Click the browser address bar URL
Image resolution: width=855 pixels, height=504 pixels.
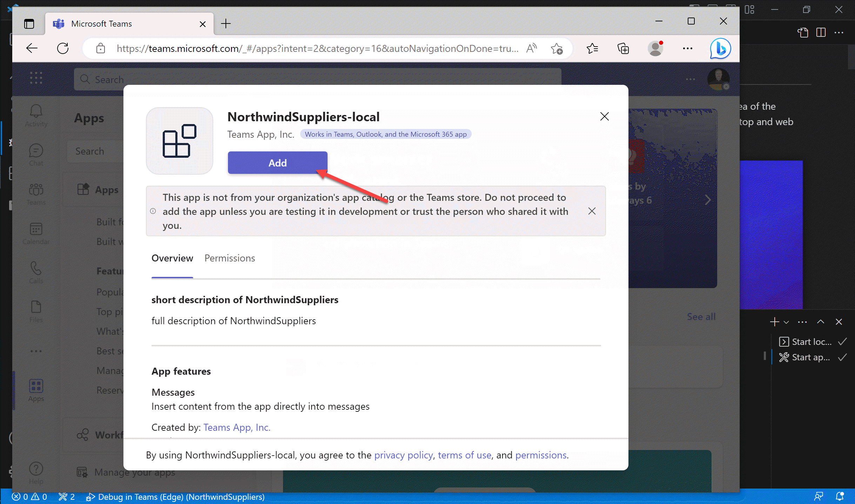(x=317, y=48)
